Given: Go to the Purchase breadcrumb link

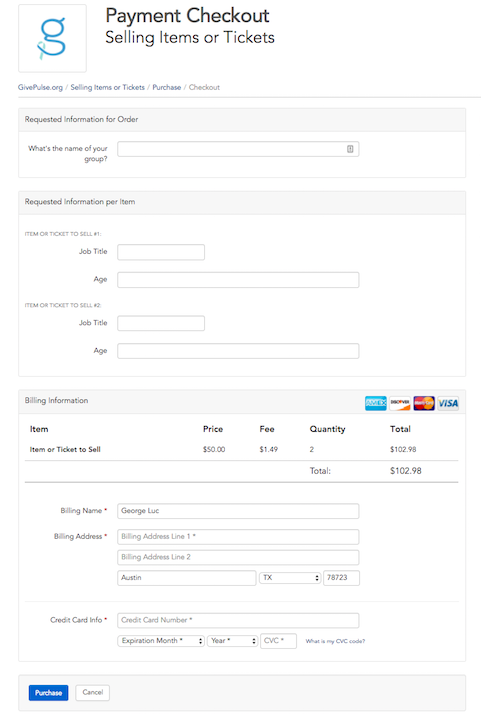Looking at the screenshot, I should 166,87.
